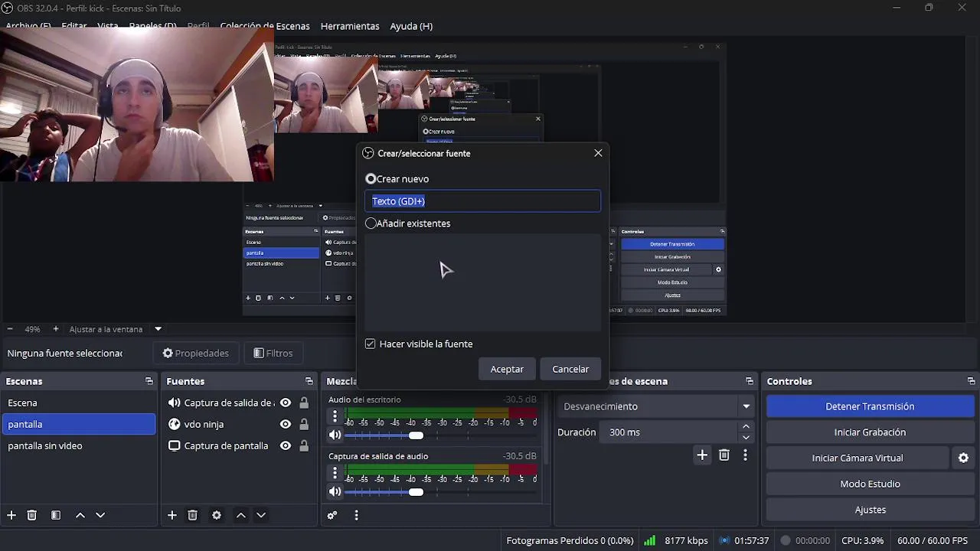Adjust Audio del escritorio volume slider

point(416,435)
